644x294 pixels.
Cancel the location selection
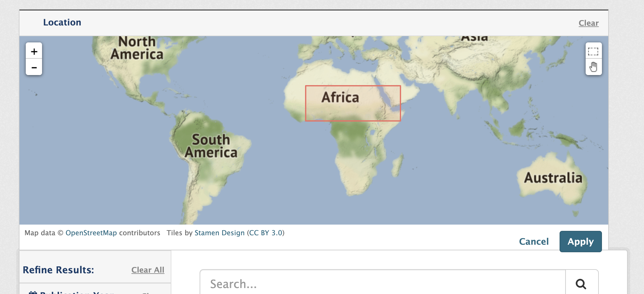(x=534, y=241)
